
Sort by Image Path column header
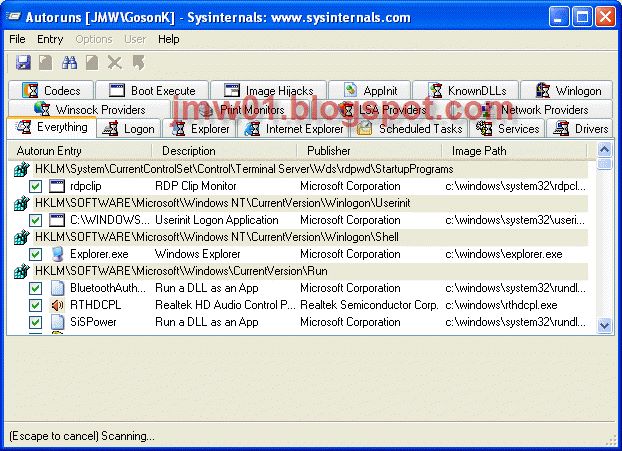pyautogui.click(x=514, y=151)
